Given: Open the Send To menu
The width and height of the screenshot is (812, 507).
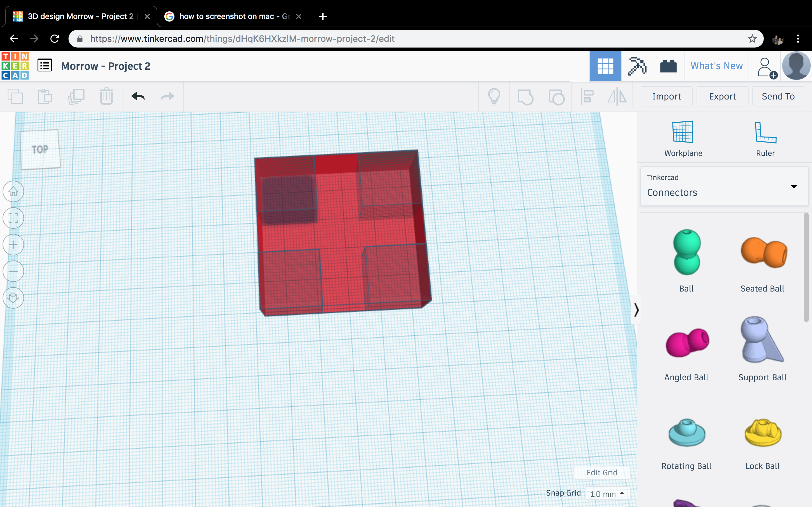Looking at the screenshot, I should tap(778, 96).
